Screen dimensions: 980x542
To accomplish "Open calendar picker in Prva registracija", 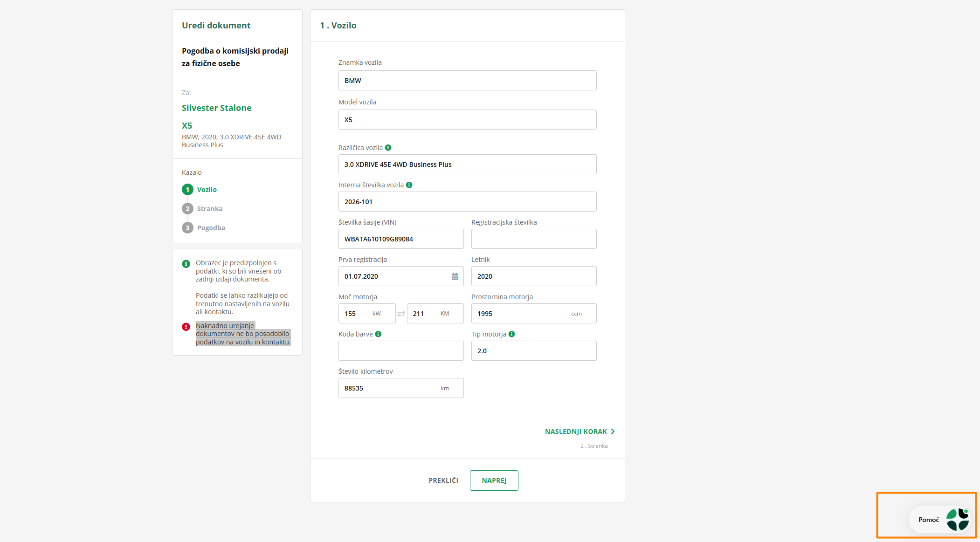I will 455,276.
